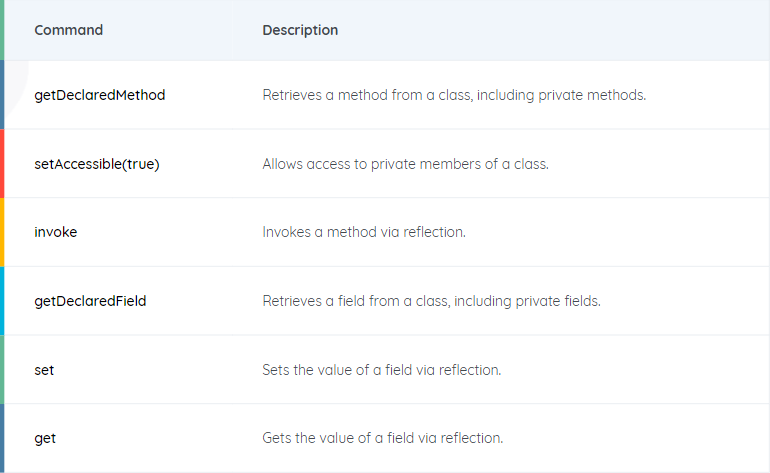
Task: Click the green color bar beside set row
Action: [x=2, y=370]
